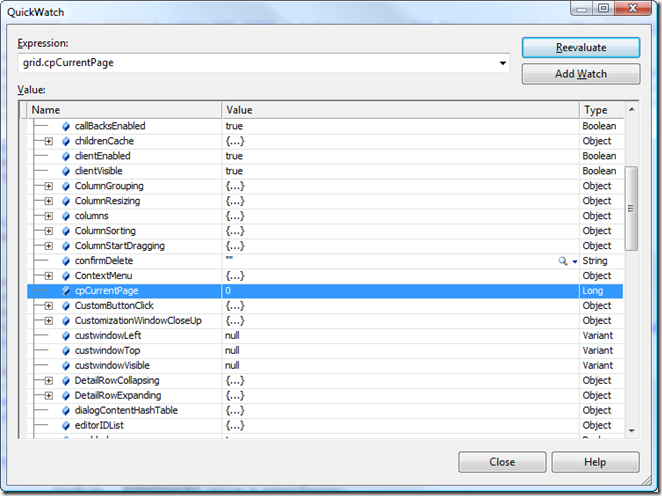
Task: Click the confirmDelete property icon
Action: point(66,261)
